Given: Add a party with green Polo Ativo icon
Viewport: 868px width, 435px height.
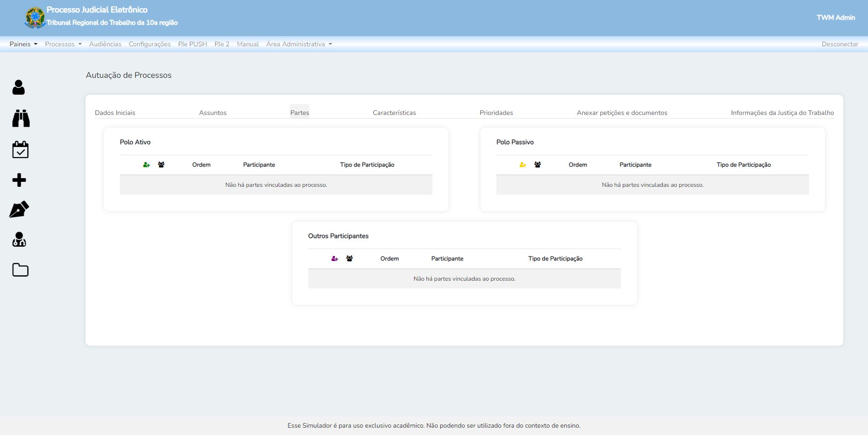Looking at the screenshot, I should (x=146, y=165).
